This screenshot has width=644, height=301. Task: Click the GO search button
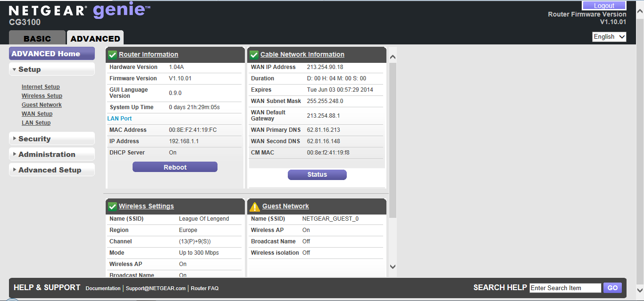612,288
